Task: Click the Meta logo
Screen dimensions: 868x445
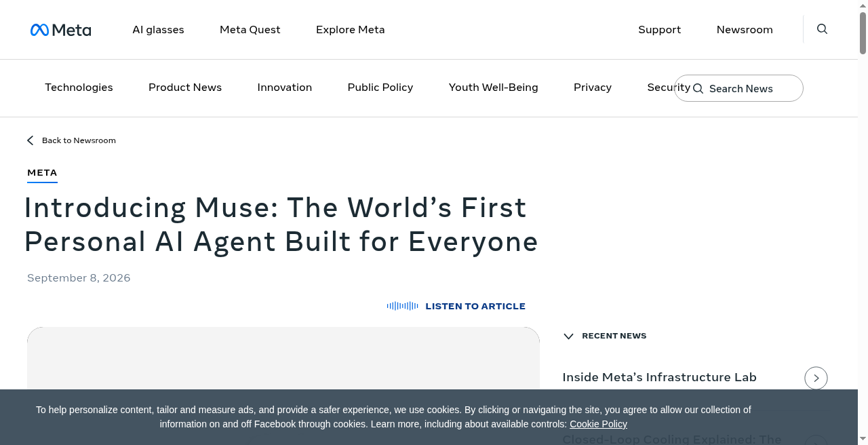Action: tap(60, 30)
